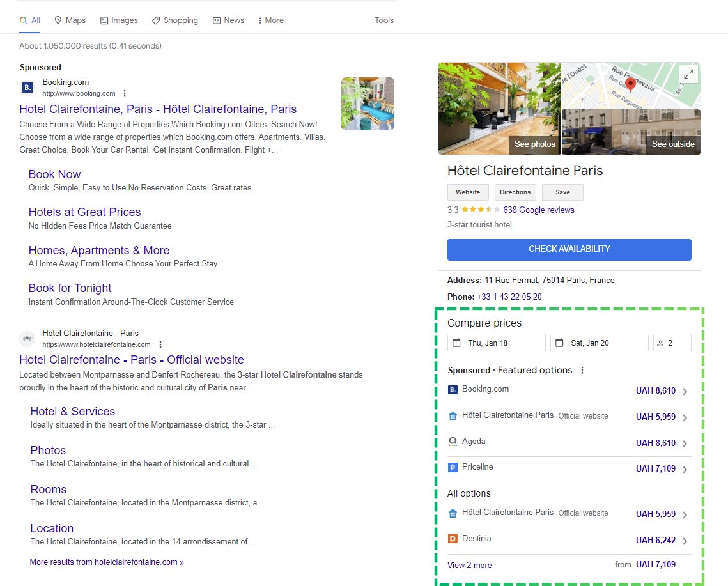Click Agoda logo icon in price list

coord(453,442)
